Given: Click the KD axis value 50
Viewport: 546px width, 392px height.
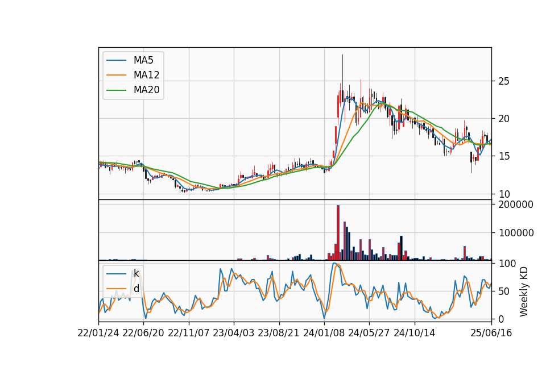Looking at the screenshot, I should (504, 291).
